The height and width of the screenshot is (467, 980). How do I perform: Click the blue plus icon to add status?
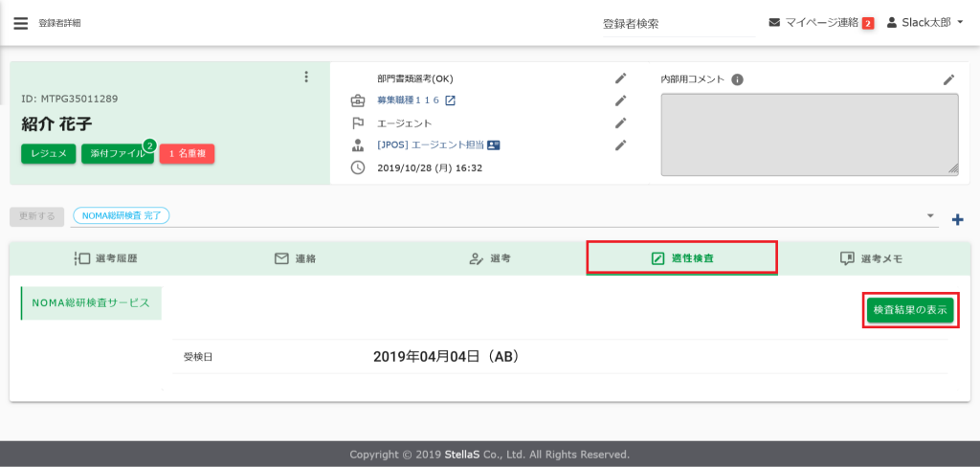point(956,219)
